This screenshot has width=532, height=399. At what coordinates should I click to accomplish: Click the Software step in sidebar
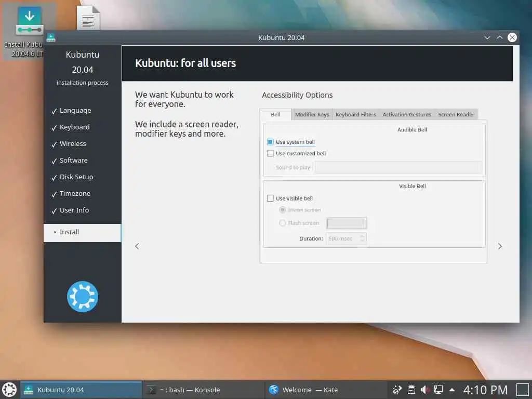(x=74, y=161)
